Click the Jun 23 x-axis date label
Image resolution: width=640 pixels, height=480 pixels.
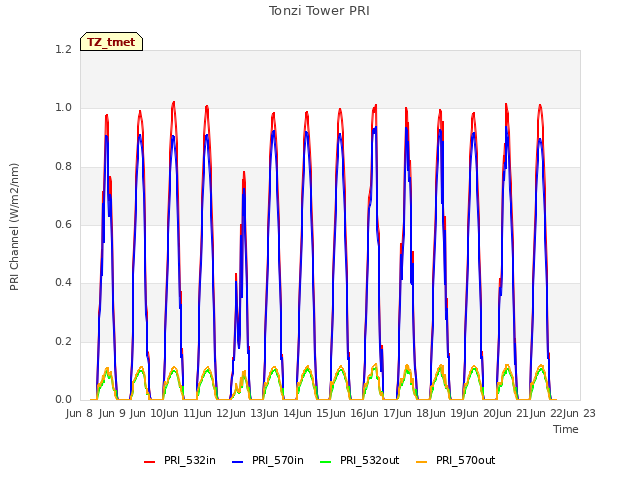pos(580,413)
